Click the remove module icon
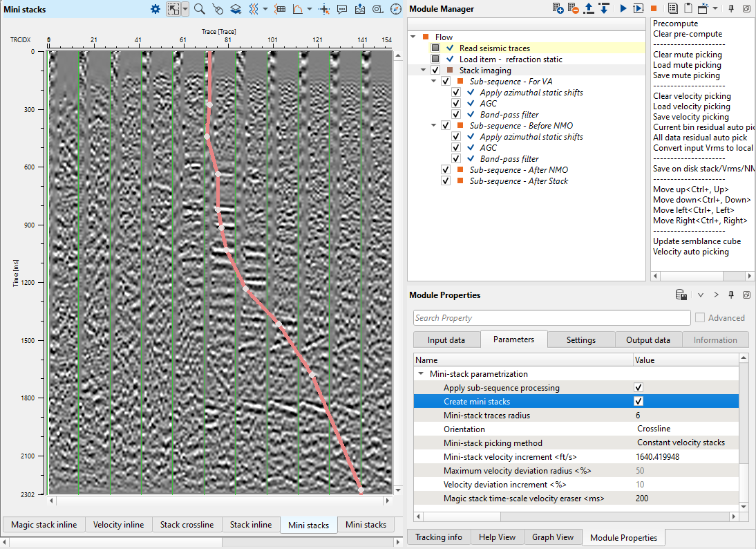 coord(574,8)
